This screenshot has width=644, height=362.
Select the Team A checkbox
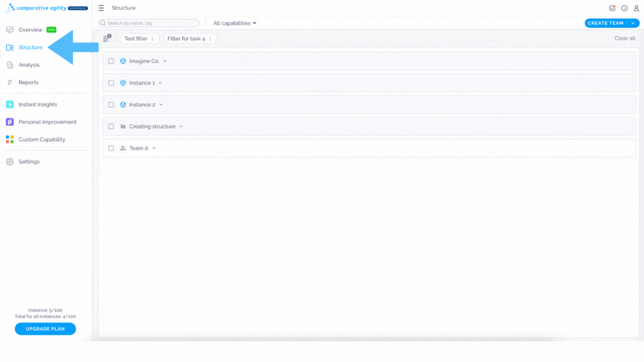[111, 148]
